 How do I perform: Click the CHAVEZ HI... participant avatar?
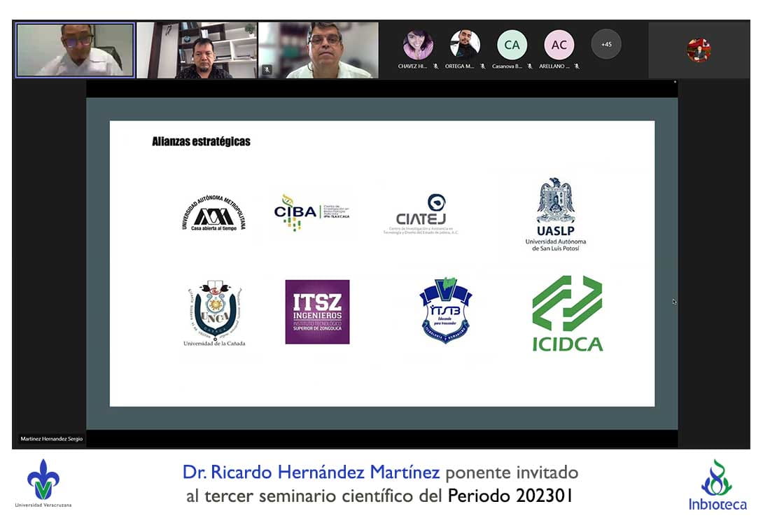[418, 45]
